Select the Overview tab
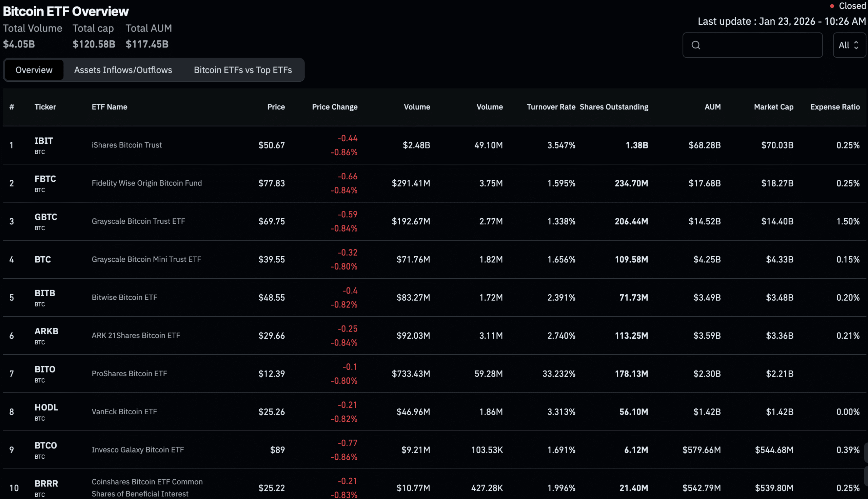 point(34,70)
